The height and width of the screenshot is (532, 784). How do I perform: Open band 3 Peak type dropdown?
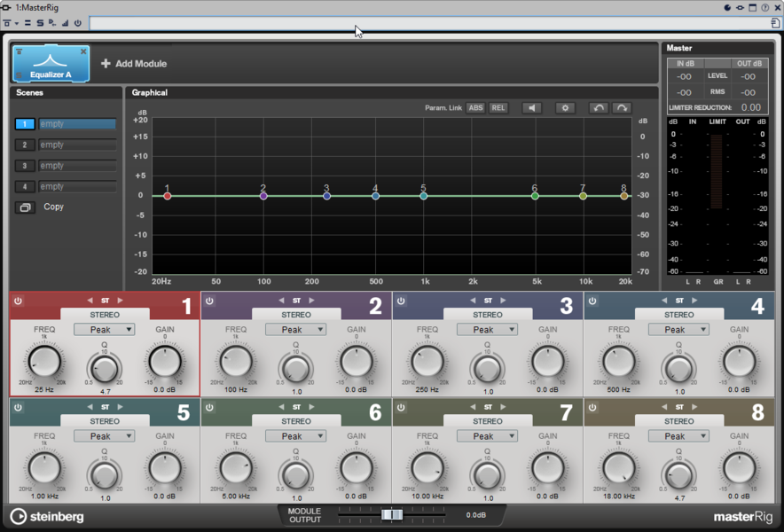tap(488, 330)
